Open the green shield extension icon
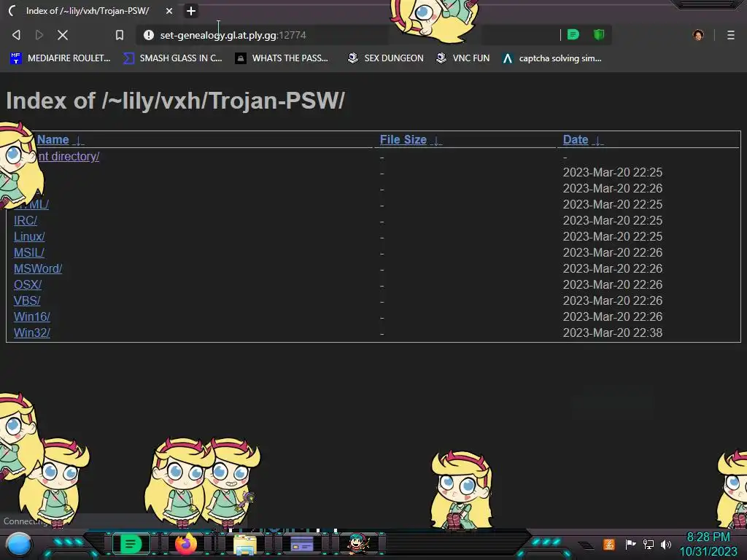Image resolution: width=747 pixels, height=560 pixels. (599, 34)
